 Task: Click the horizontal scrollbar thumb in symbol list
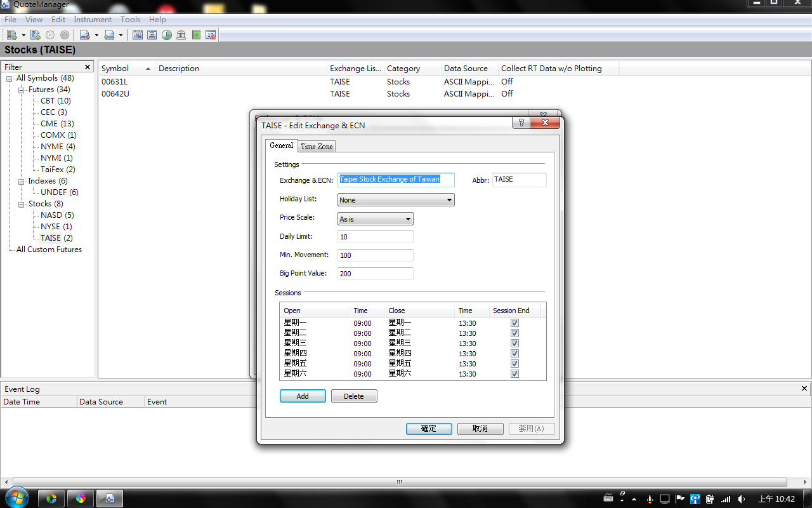pos(400,482)
